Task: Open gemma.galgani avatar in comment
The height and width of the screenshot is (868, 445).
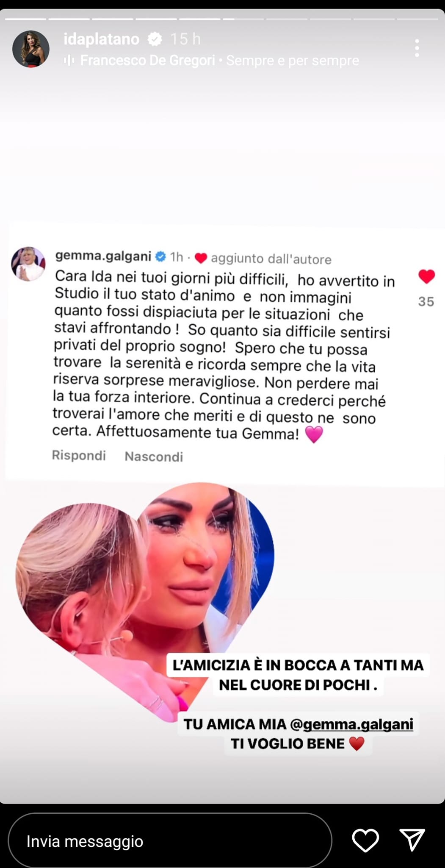Action: pos(28,264)
